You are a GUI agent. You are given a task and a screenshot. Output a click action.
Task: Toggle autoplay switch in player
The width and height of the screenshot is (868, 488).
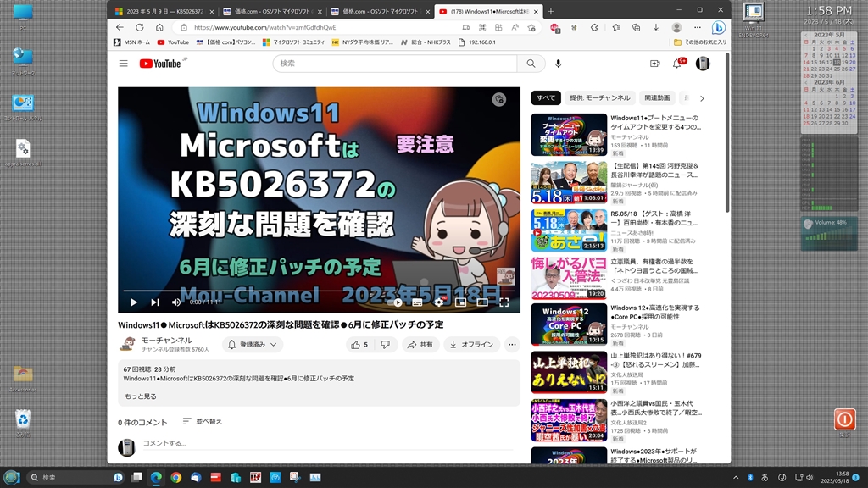397,302
